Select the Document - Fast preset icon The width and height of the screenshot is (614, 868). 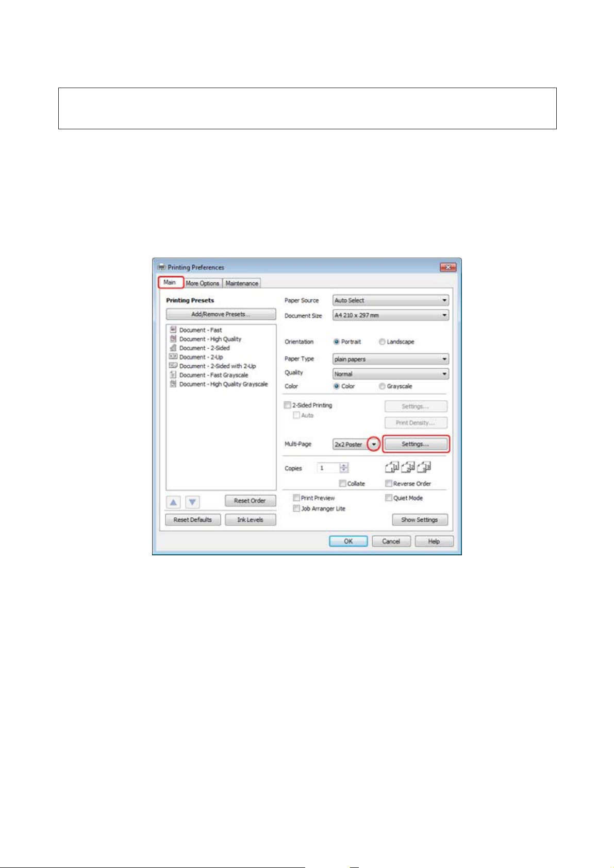click(x=173, y=330)
